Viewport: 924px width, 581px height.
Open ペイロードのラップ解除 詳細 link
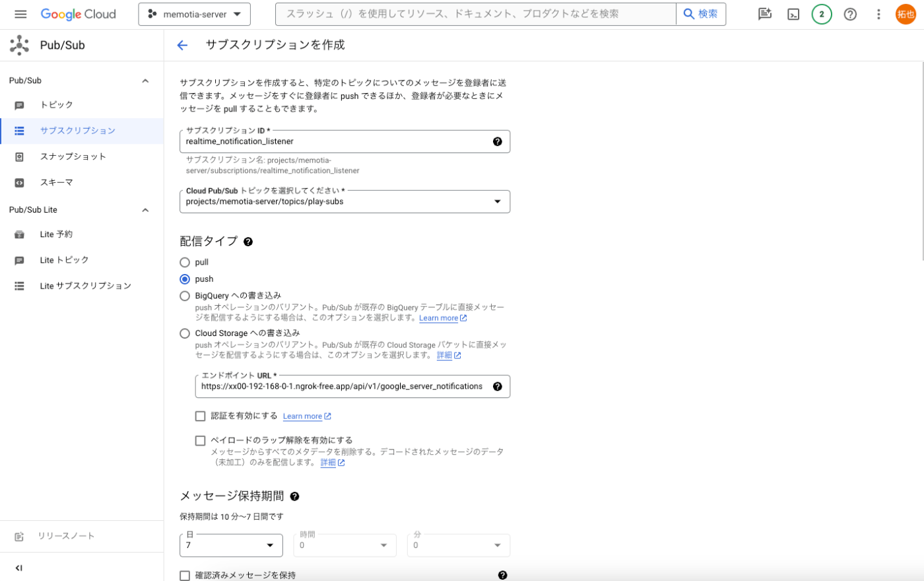coord(333,463)
